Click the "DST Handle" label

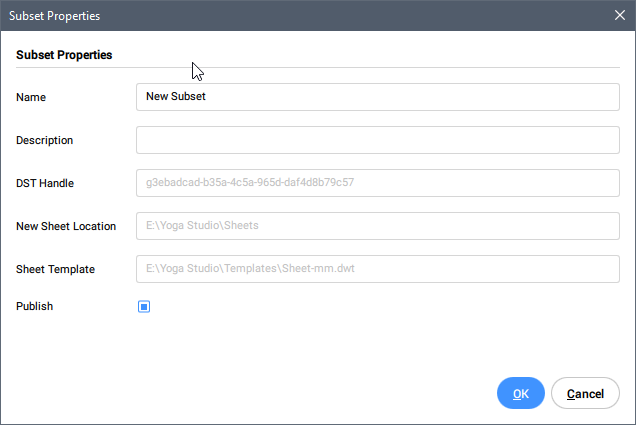[45, 184]
